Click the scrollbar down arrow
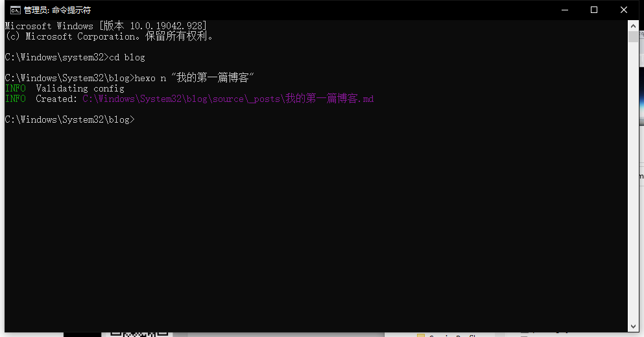 pos(633,327)
